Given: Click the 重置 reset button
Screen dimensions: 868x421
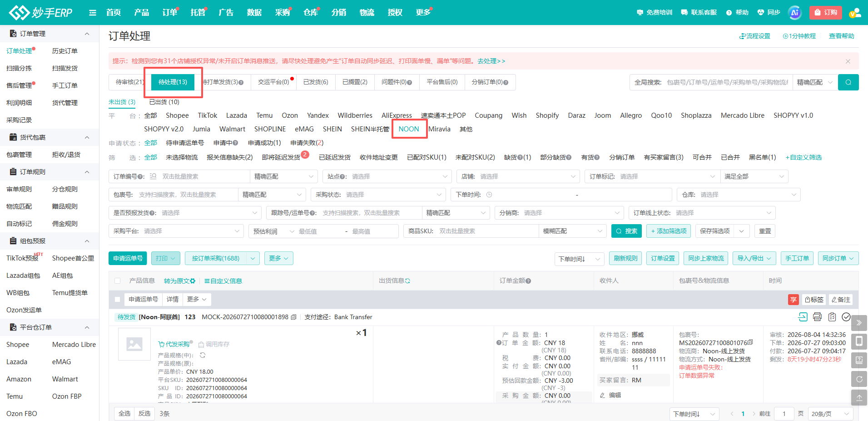Looking at the screenshot, I should [765, 231].
